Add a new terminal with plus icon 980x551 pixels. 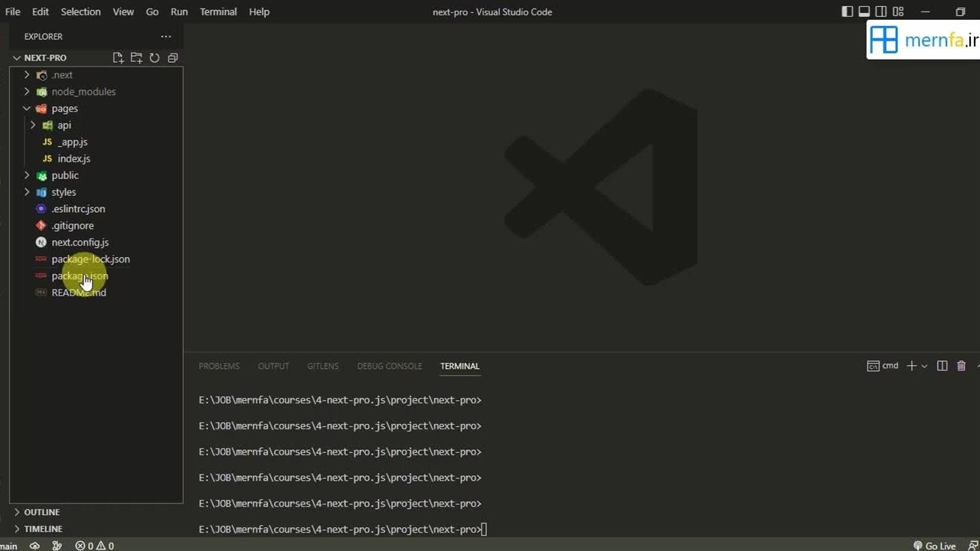[911, 366]
